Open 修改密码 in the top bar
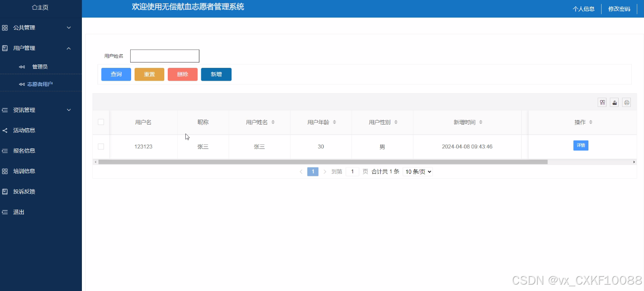The image size is (644, 291). click(619, 9)
